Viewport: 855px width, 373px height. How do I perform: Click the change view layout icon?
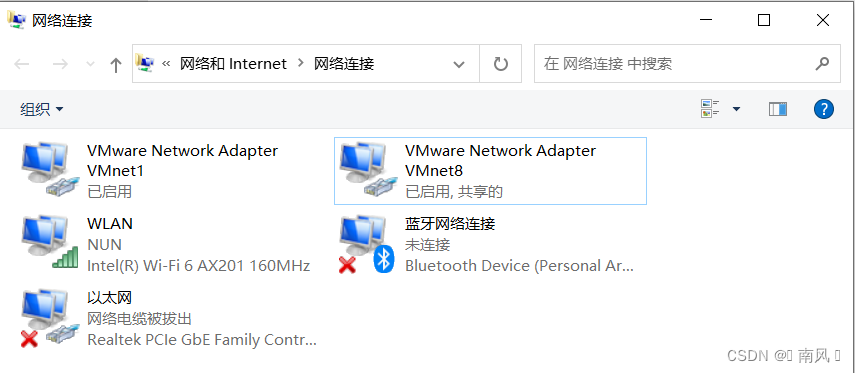pos(710,109)
